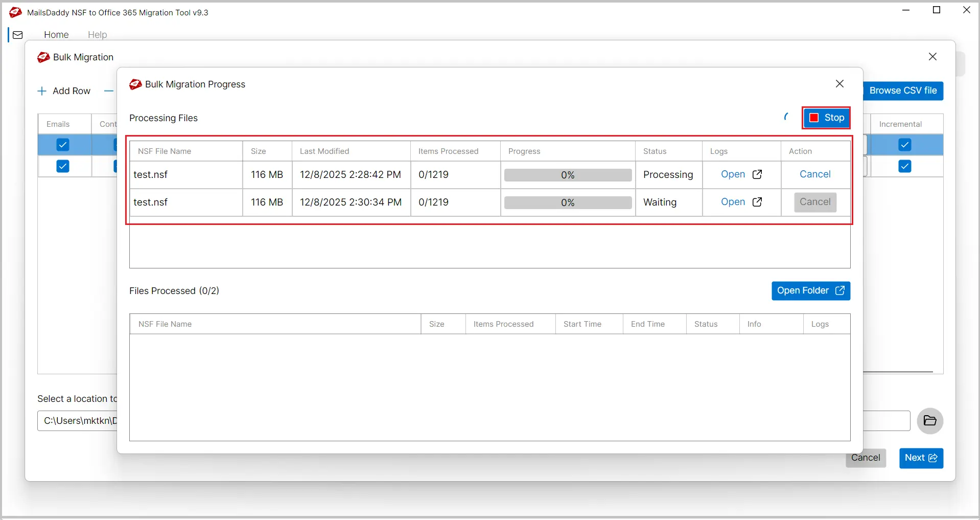Click the Add Row plus icon

click(x=41, y=91)
